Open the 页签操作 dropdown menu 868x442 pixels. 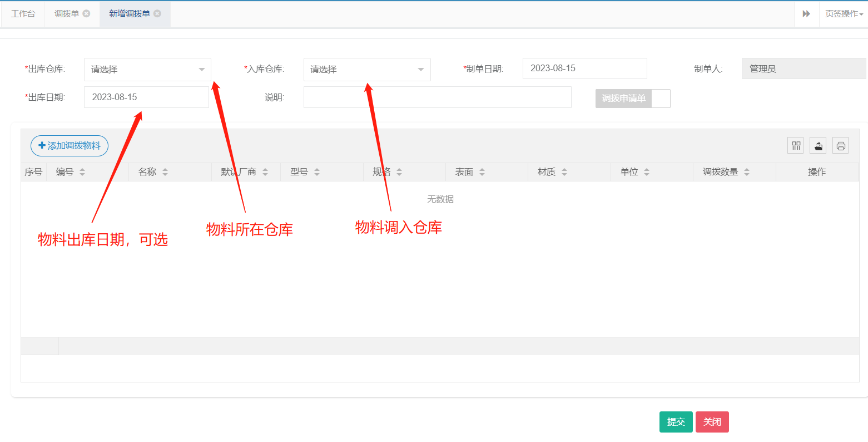(844, 14)
